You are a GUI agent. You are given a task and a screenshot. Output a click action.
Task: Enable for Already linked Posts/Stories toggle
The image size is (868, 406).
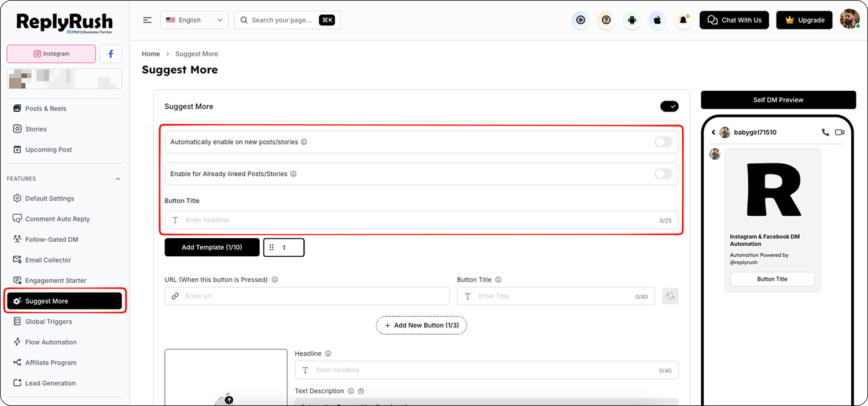pos(664,174)
